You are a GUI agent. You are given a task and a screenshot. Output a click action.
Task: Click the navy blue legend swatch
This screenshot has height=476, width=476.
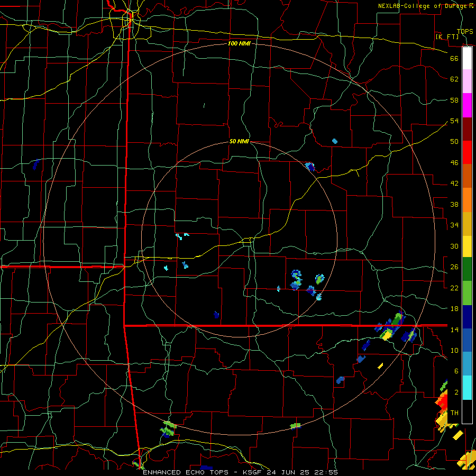(467, 317)
